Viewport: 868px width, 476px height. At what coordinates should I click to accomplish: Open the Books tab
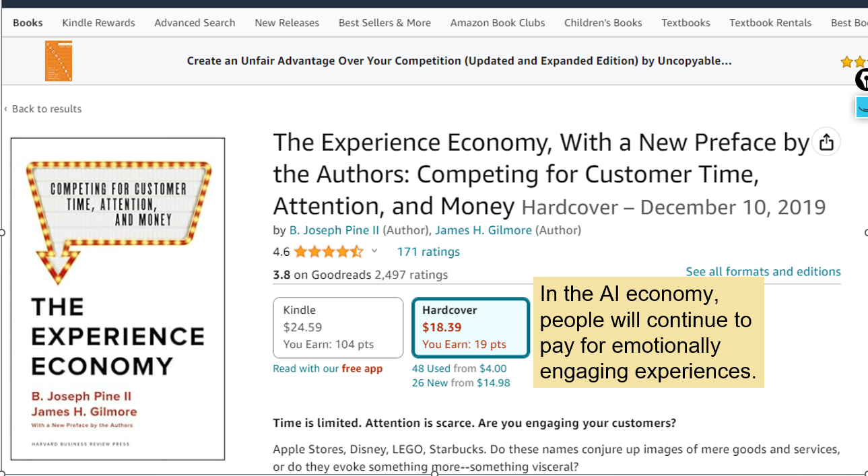click(x=28, y=23)
